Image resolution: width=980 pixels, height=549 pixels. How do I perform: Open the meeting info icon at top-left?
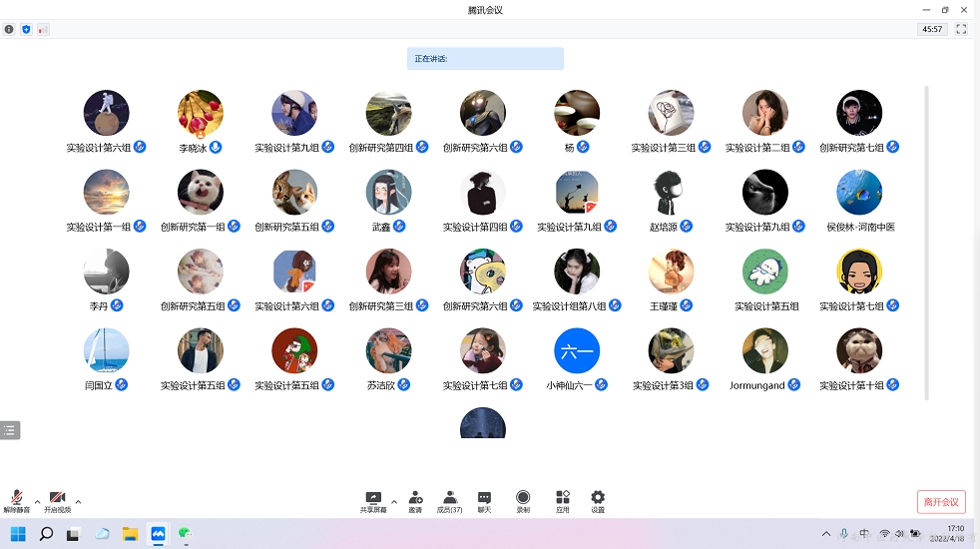[9, 30]
